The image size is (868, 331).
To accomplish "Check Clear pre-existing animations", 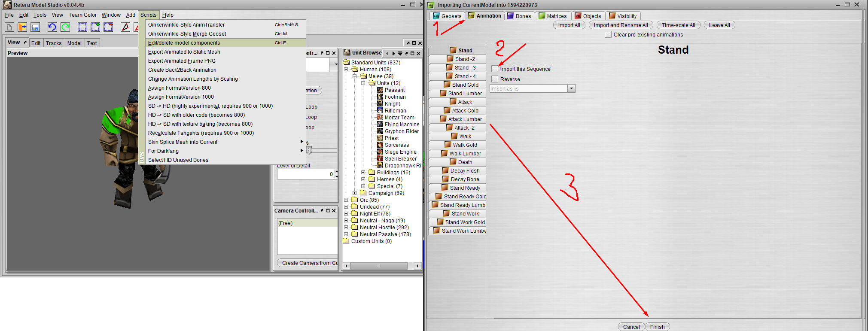I will [608, 34].
